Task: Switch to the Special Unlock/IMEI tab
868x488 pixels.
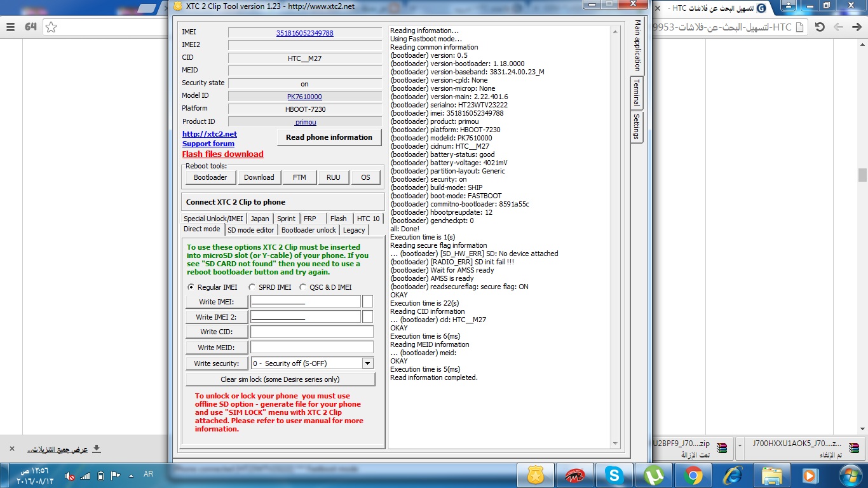Action: pos(214,219)
